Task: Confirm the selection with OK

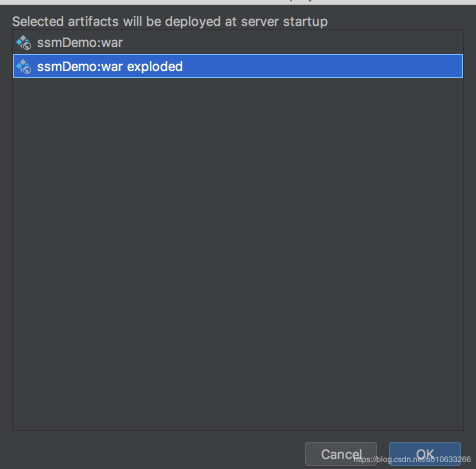Action: (424, 454)
